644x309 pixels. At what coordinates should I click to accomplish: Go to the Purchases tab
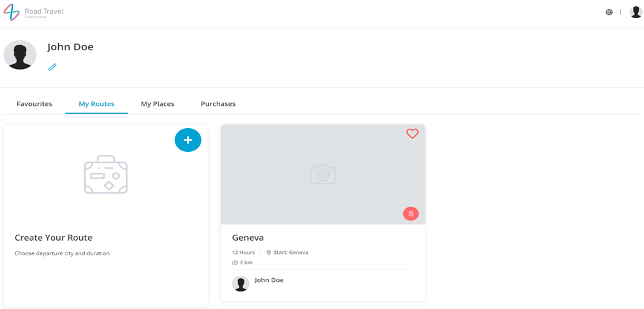[218, 104]
